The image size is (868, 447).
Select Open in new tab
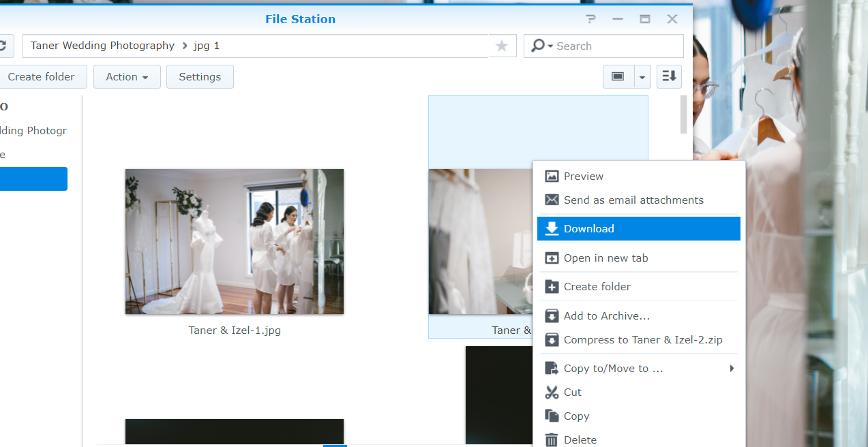click(605, 258)
